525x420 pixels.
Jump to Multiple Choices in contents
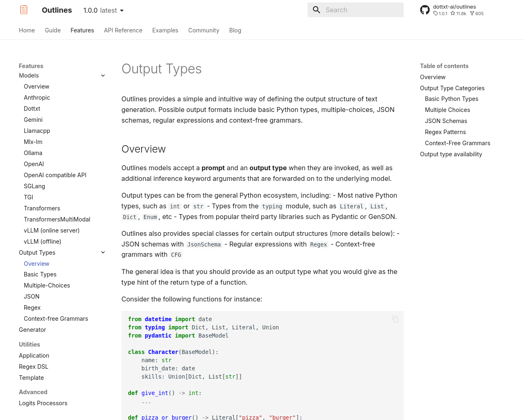(447, 110)
